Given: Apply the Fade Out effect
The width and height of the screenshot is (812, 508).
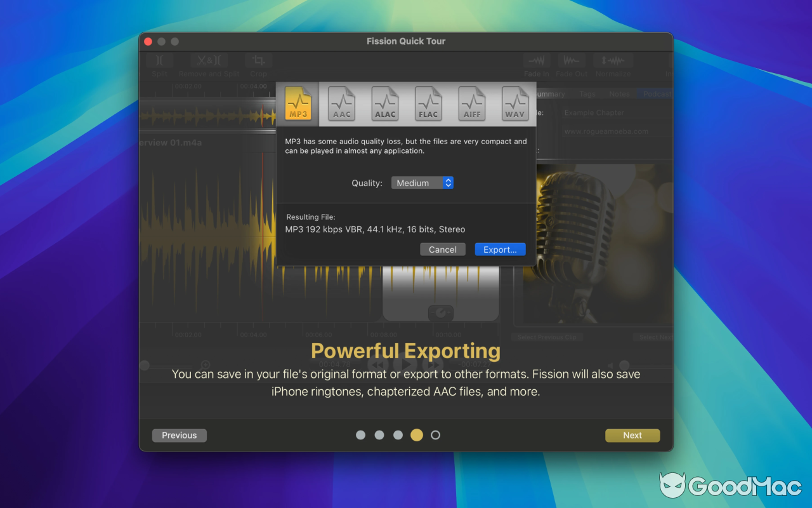Looking at the screenshot, I should point(571,60).
